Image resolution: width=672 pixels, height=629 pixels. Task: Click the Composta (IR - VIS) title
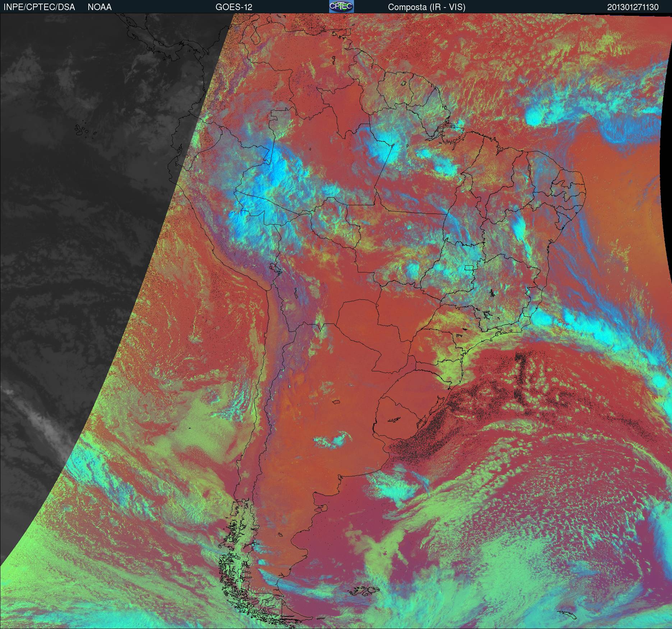click(427, 7)
